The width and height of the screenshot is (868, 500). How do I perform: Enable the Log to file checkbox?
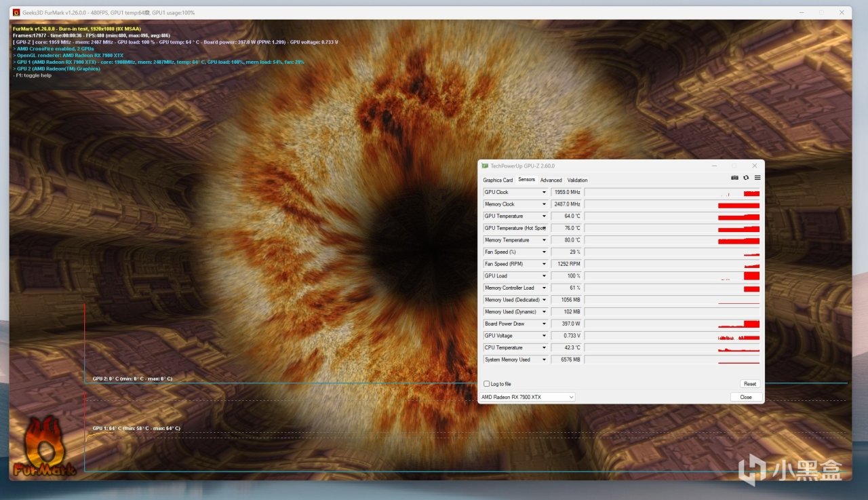tap(486, 384)
